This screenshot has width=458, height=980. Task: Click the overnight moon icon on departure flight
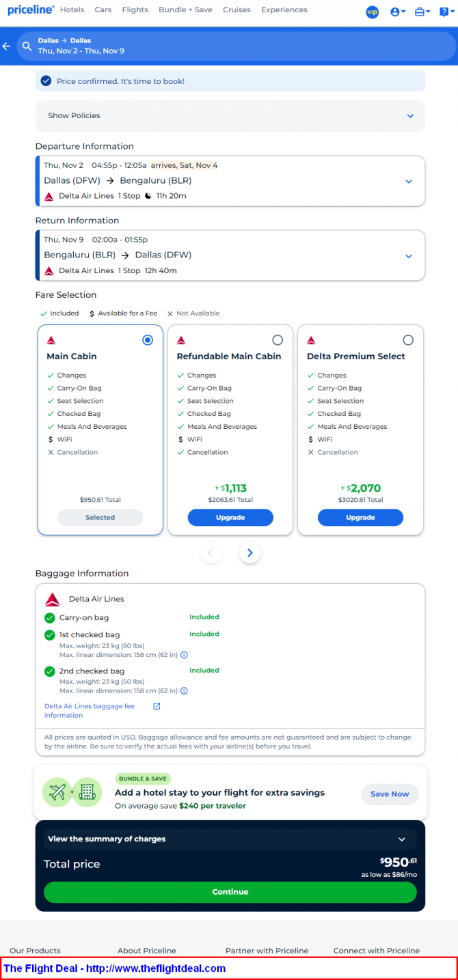click(x=148, y=195)
